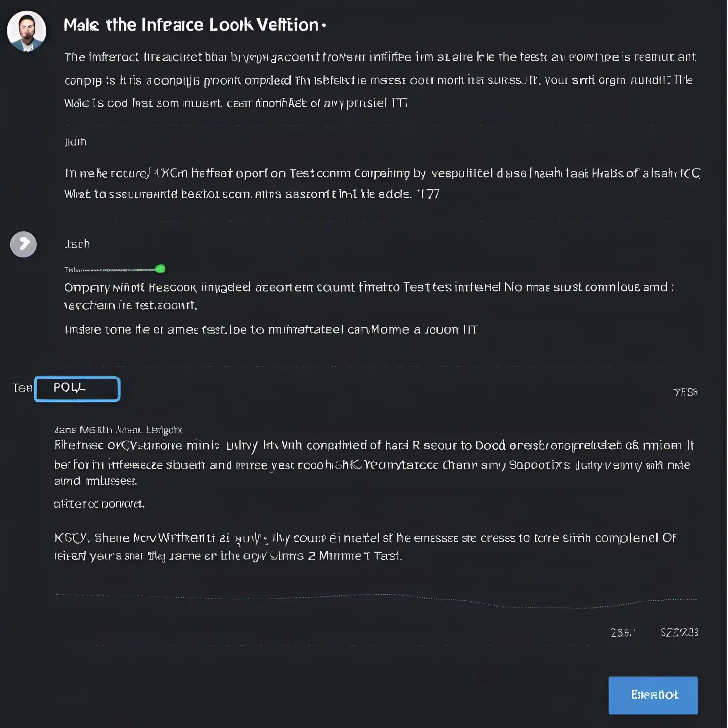The height and width of the screenshot is (728, 728).
Task: Click the "7kSa" label on the right
Action: (x=685, y=392)
